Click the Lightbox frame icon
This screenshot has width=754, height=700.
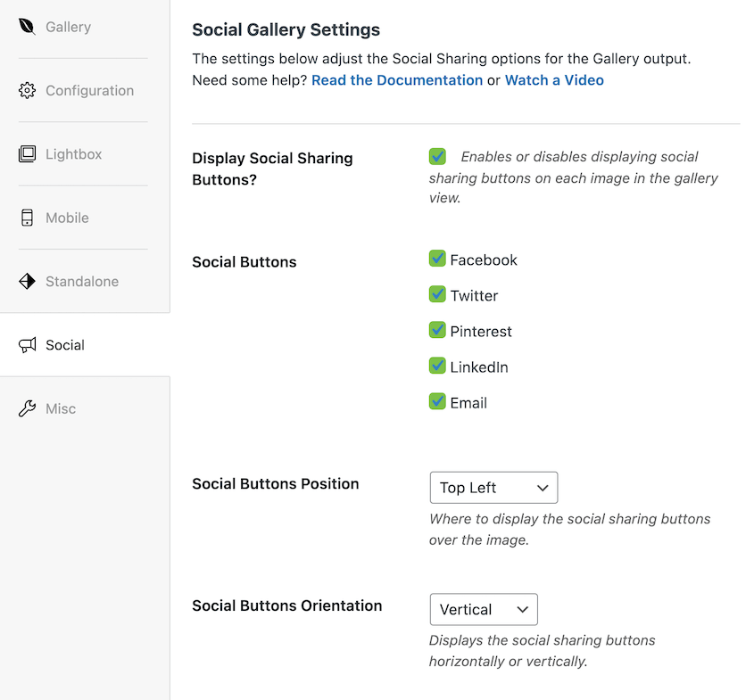(27, 154)
